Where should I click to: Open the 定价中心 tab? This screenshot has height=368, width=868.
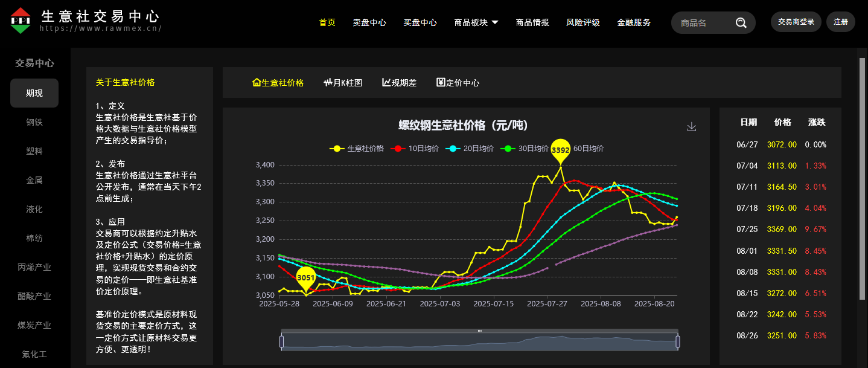[458, 83]
